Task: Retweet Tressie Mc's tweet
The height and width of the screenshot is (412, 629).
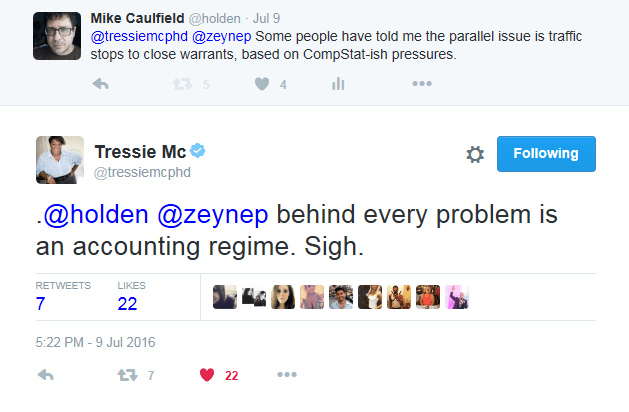Action: 125,375
